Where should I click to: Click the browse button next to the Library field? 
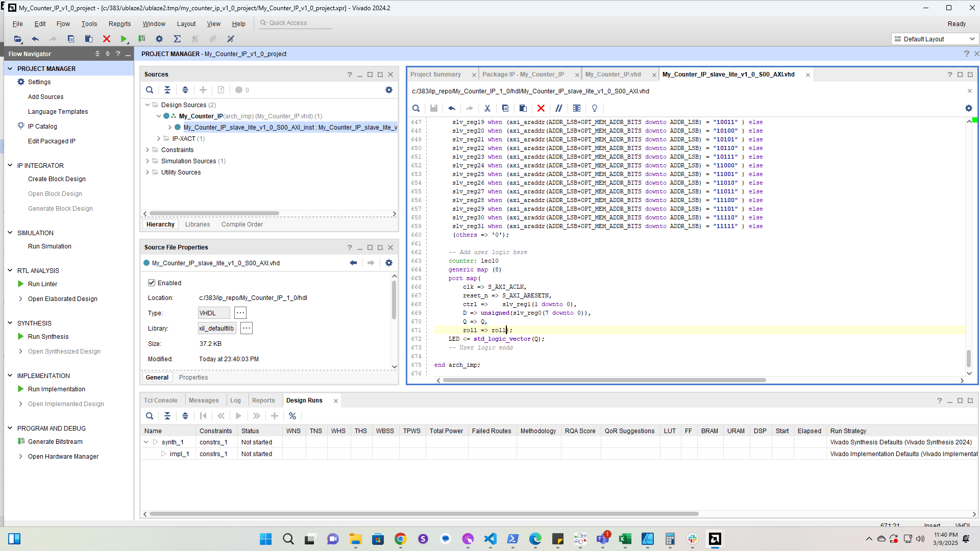[x=247, y=329]
